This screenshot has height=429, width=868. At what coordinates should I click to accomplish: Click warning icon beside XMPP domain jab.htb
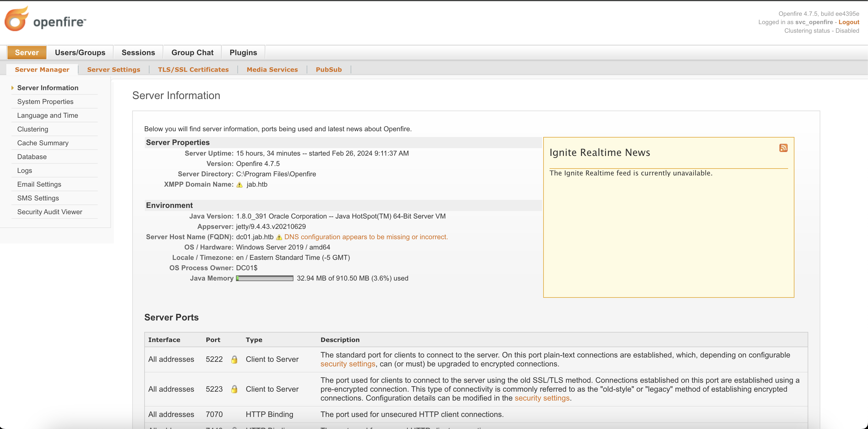tap(239, 185)
